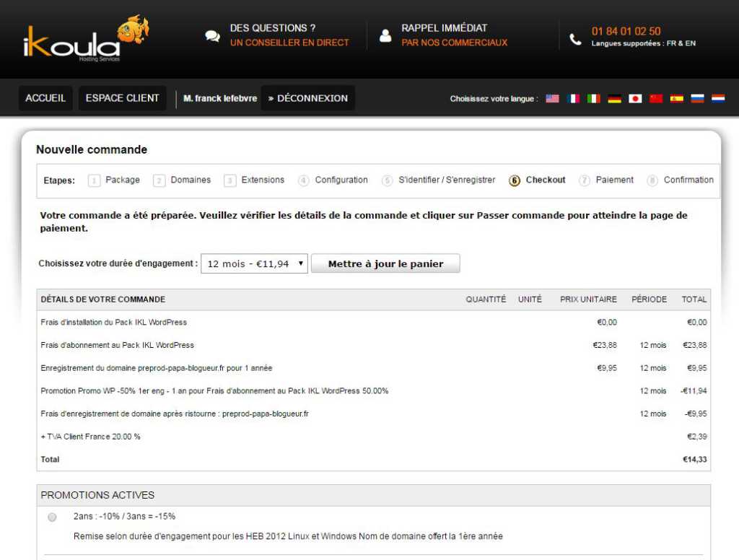Jump to the Domaines step
This screenshot has width=739, height=560.
click(x=191, y=180)
